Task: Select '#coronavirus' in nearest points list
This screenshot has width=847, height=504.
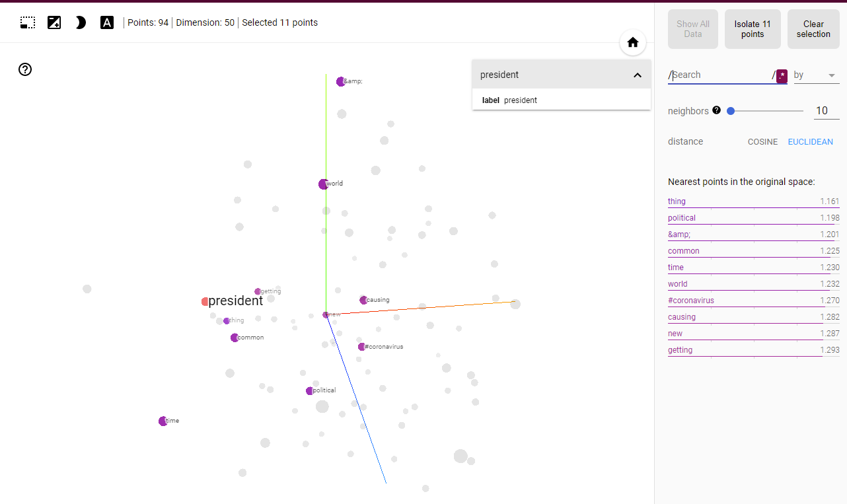Action: [x=690, y=301]
